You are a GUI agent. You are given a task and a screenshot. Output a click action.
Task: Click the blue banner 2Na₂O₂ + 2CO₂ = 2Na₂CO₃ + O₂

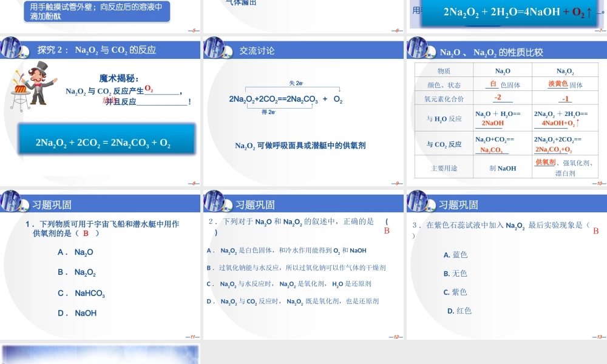[x=106, y=140]
